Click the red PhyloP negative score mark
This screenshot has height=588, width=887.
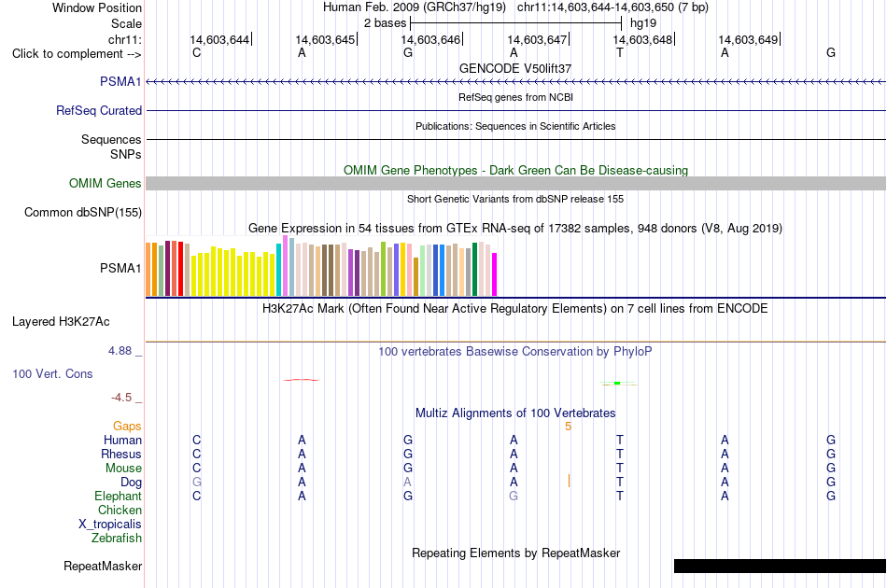pyautogui.click(x=301, y=380)
